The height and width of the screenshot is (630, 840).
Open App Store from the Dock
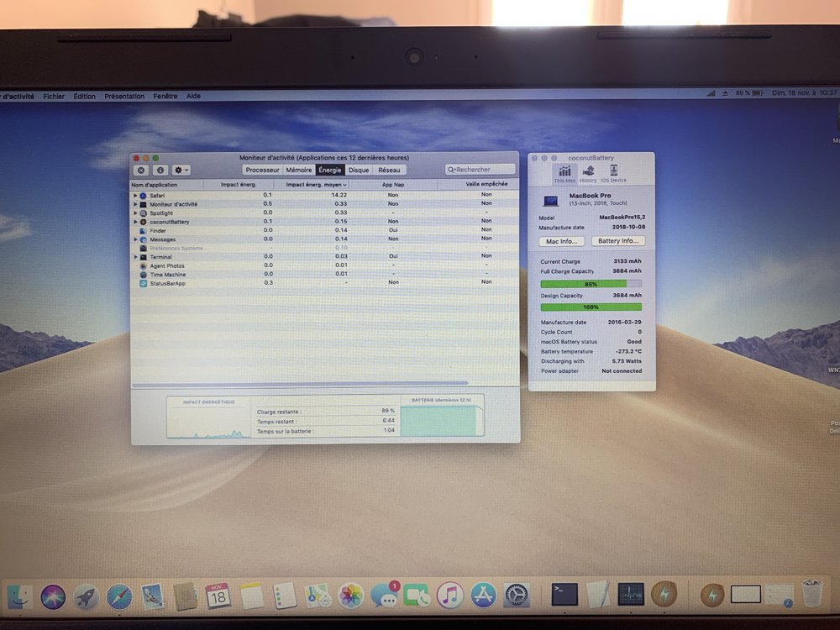(483, 596)
